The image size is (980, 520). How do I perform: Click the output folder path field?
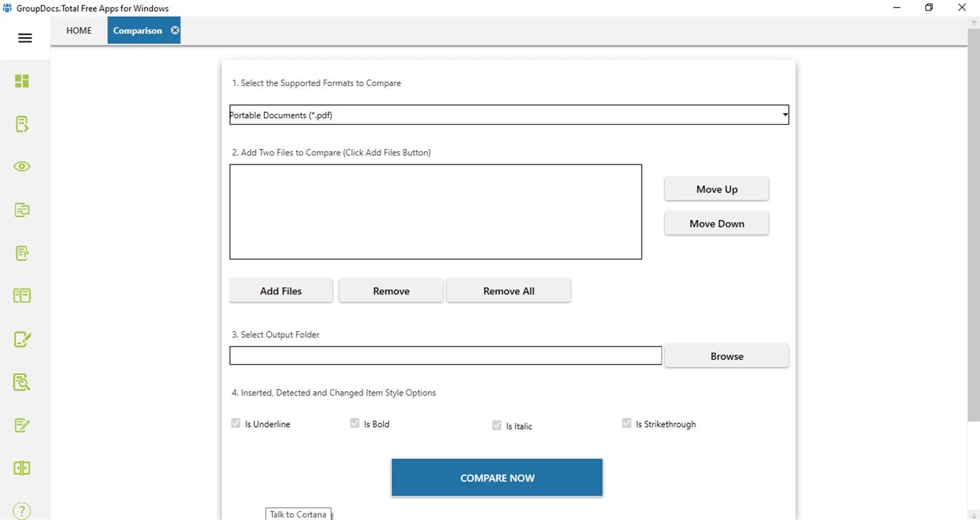tap(446, 356)
